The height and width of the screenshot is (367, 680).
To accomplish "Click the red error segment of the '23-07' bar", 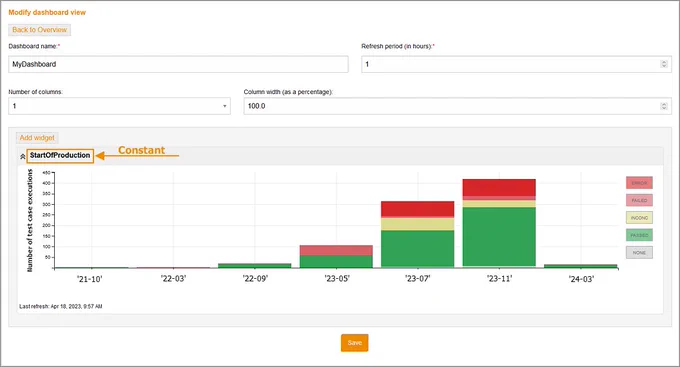I will tap(418, 209).
